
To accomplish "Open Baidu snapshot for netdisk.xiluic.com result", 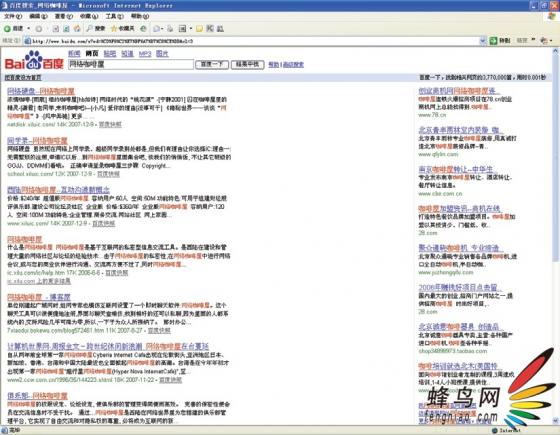I will pyautogui.click(x=110, y=125).
